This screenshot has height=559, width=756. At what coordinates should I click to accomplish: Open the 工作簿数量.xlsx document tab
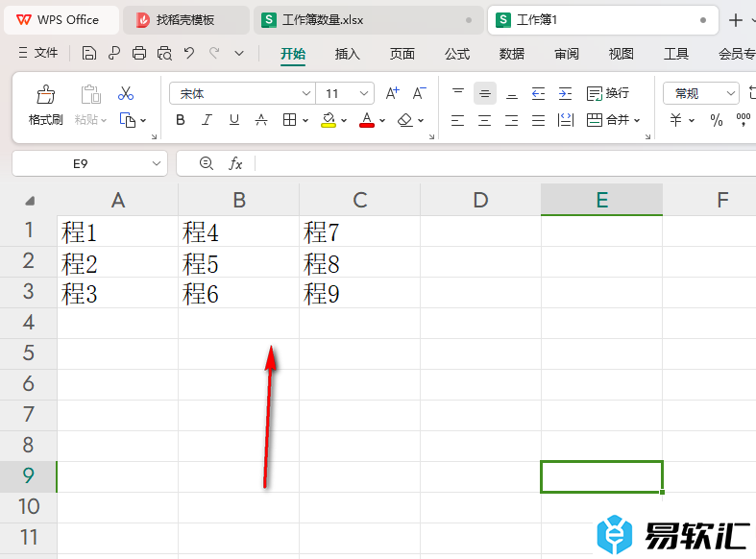369,20
